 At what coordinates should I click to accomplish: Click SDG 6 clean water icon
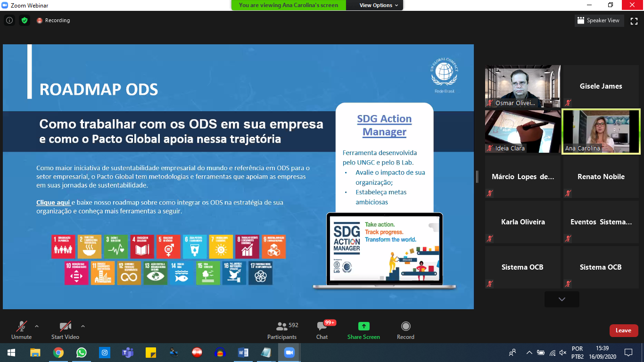[x=195, y=247]
